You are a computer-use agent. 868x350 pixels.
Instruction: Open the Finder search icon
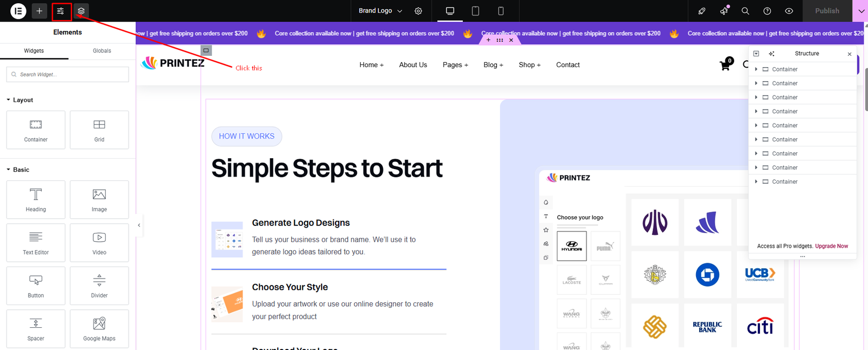[x=745, y=11]
